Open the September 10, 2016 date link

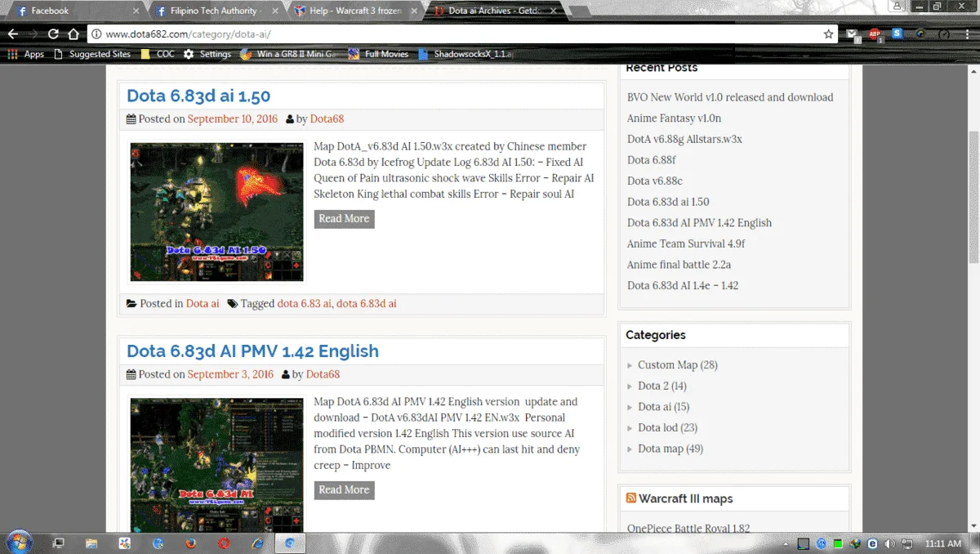coord(232,118)
